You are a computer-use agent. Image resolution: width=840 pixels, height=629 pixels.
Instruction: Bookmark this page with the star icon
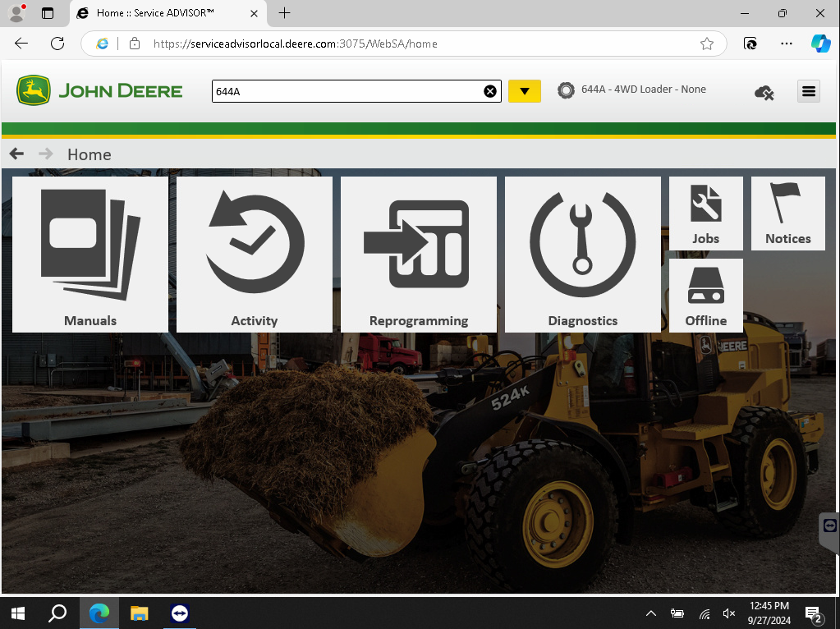coord(706,44)
